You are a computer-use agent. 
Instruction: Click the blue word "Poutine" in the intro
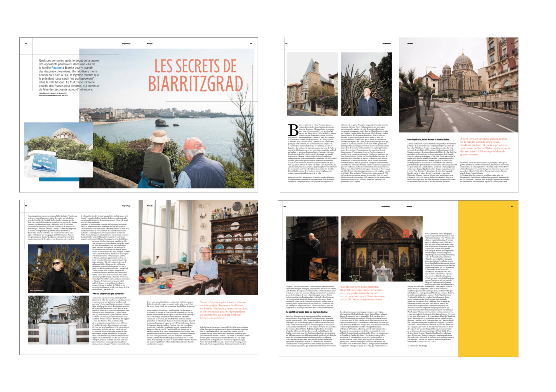point(56,68)
